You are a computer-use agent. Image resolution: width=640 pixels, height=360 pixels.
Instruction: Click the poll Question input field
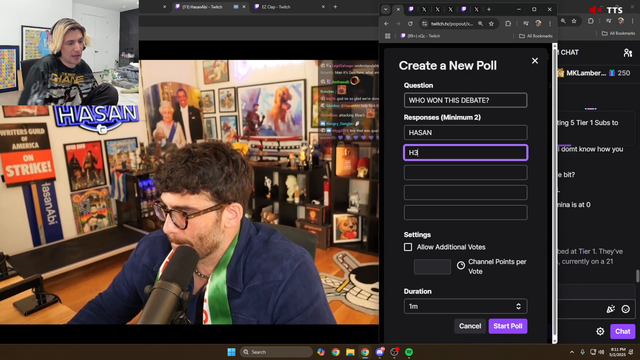pyautogui.click(x=465, y=100)
